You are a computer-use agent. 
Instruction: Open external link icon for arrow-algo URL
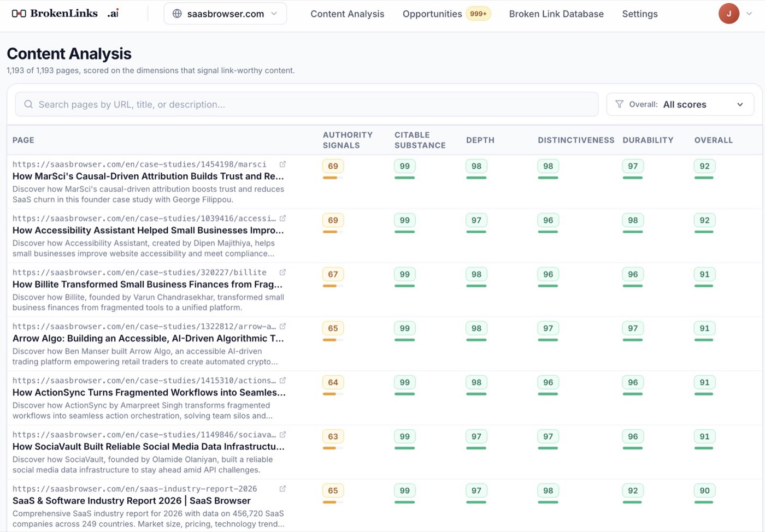pyautogui.click(x=283, y=326)
